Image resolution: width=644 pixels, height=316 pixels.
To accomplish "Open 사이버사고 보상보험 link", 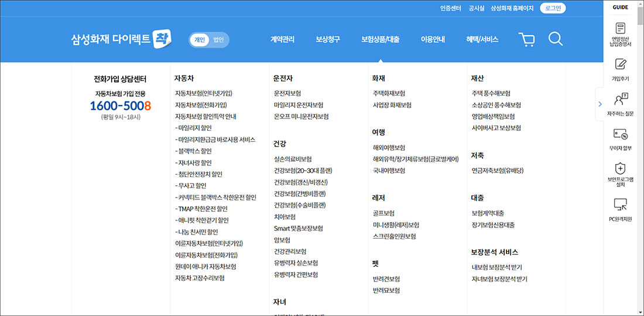I will [496, 128].
